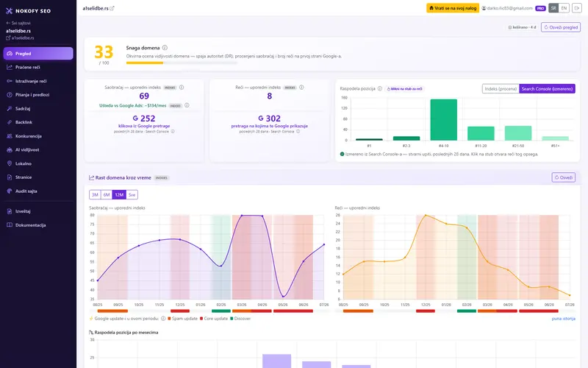
Task: Click the AI vidljivost robot icon
Action: click(10, 150)
